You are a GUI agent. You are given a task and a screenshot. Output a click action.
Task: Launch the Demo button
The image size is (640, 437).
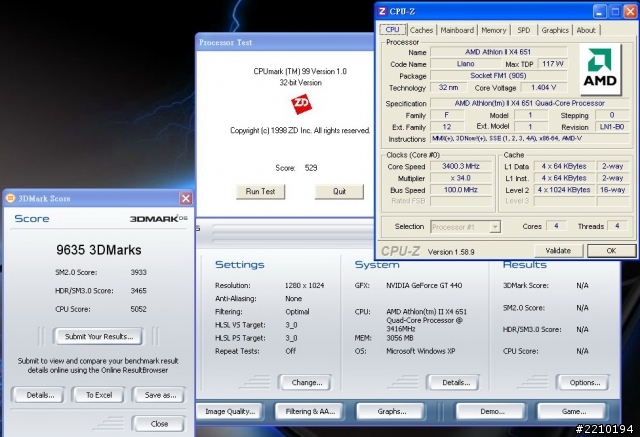point(492,412)
